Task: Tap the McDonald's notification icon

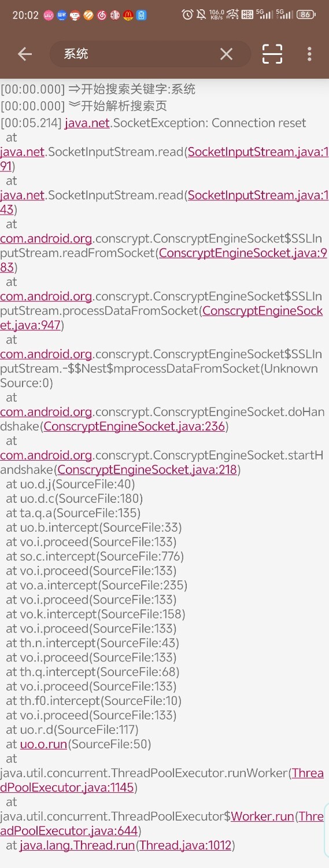Action: pyautogui.click(x=128, y=16)
